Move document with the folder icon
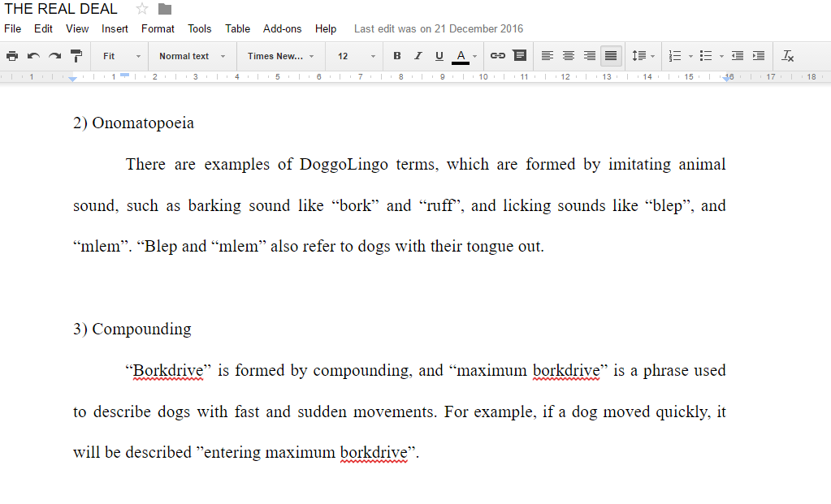 [165, 9]
